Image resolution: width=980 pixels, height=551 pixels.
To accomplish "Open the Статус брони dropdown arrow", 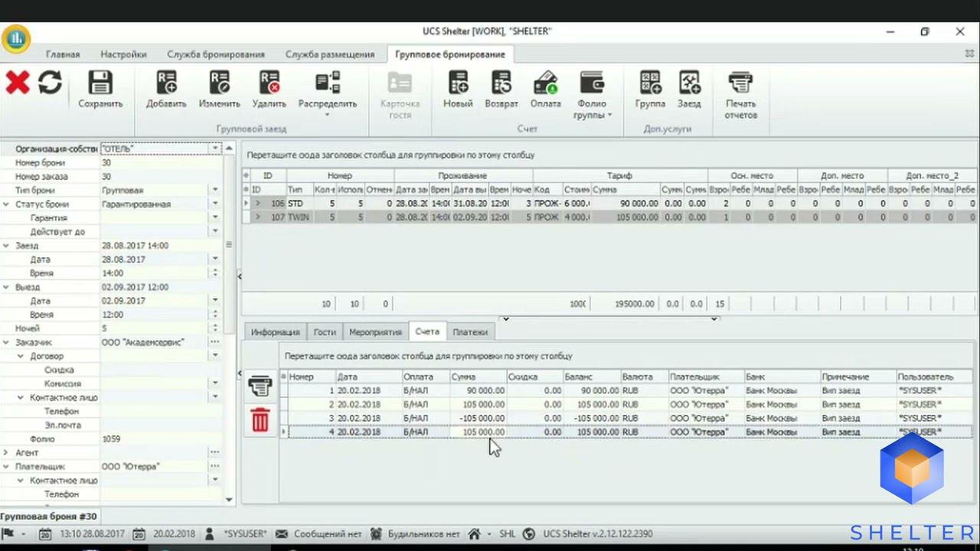I will pos(215,204).
